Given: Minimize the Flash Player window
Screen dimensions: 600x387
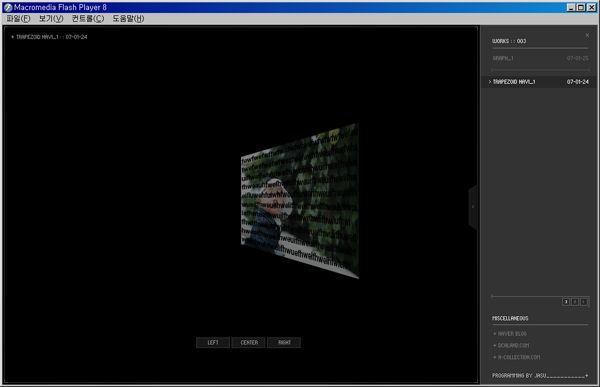Looking at the screenshot, I should (x=571, y=7).
